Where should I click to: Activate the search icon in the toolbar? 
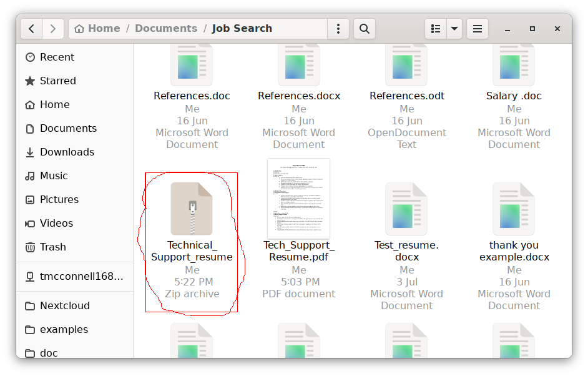[x=365, y=28]
